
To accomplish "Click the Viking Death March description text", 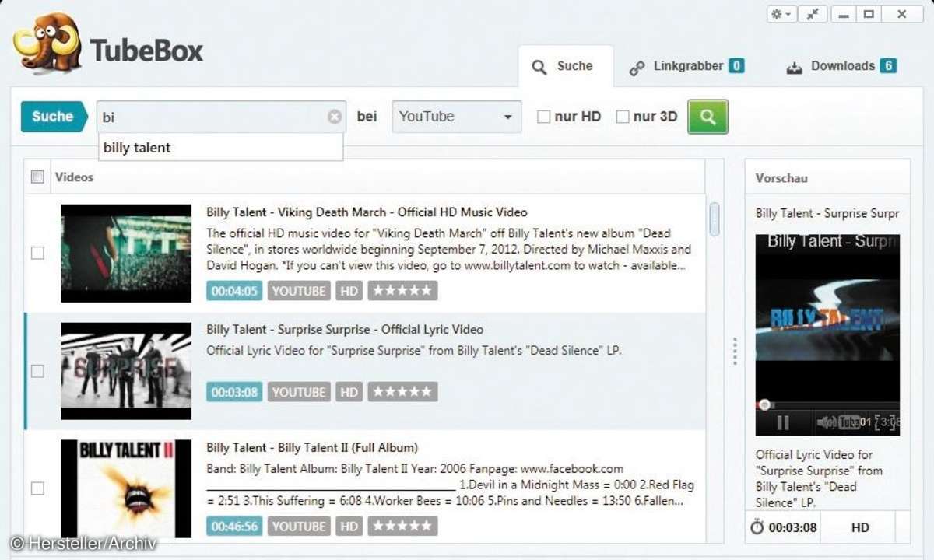I will [449, 250].
